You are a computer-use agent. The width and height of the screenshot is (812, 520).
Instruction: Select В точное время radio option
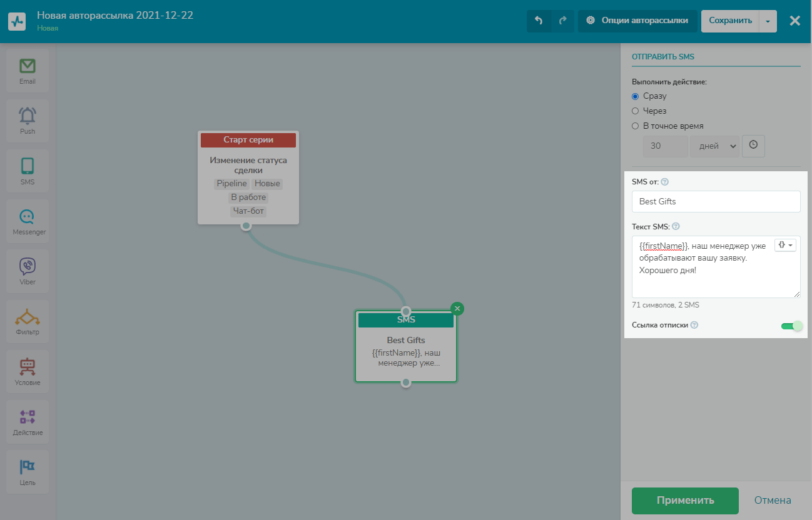tap(636, 126)
